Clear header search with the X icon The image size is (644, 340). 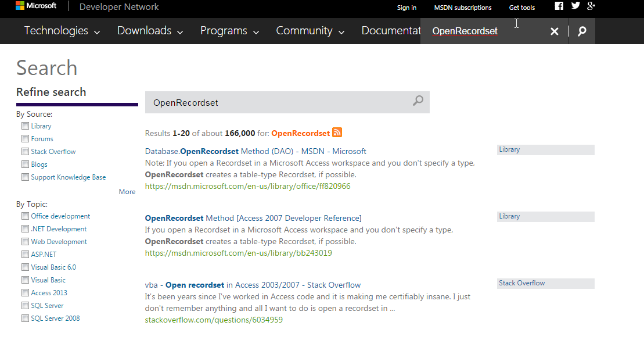pyautogui.click(x=555, y=31)
